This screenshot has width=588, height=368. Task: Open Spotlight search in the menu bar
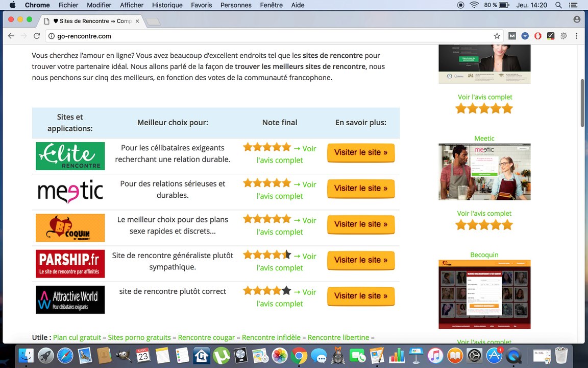click(x=558, y=5)
